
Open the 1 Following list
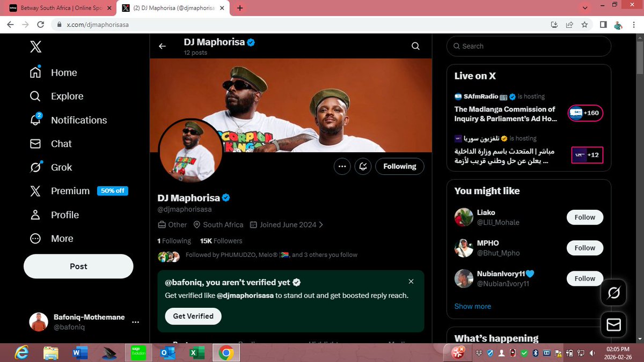(x=174, y=241)
